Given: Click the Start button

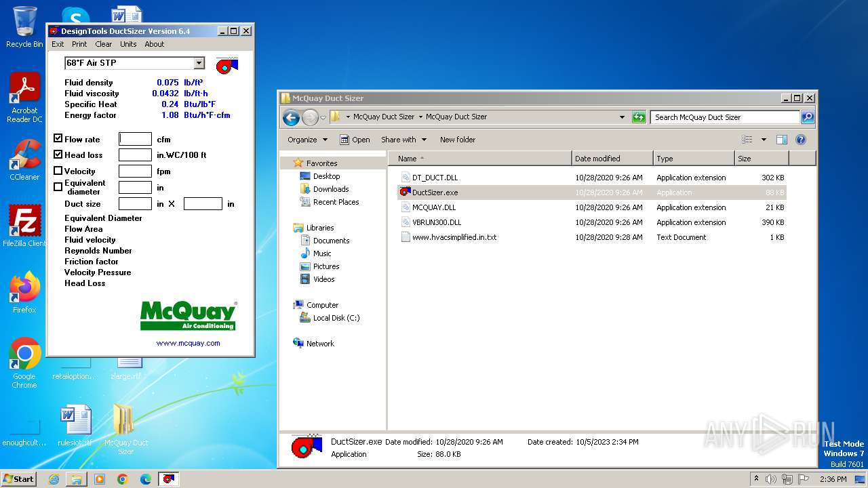Looking at the screenshot, I should click(19, 479).
